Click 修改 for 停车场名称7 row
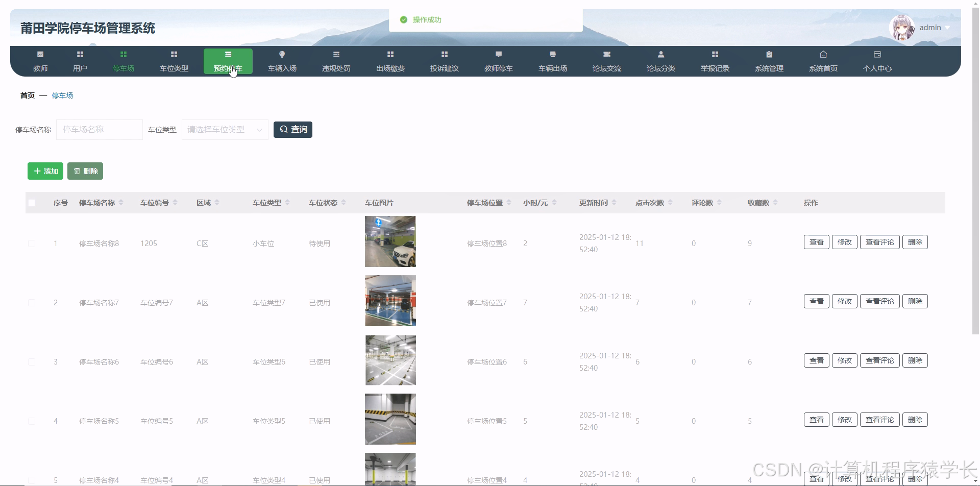 (845, 301)
